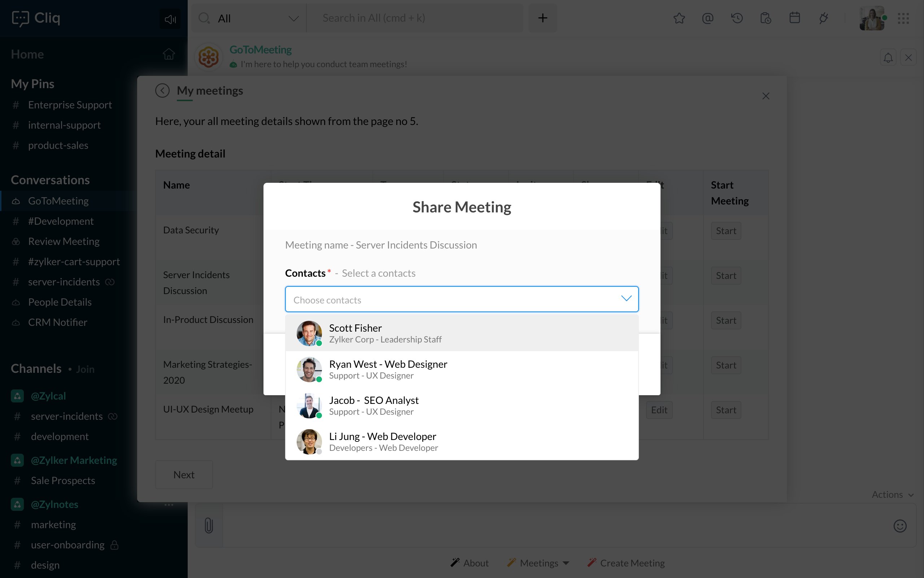Expand the Choose contacts dropdown arrow
924x578 pixels.
tap(626, 298)
